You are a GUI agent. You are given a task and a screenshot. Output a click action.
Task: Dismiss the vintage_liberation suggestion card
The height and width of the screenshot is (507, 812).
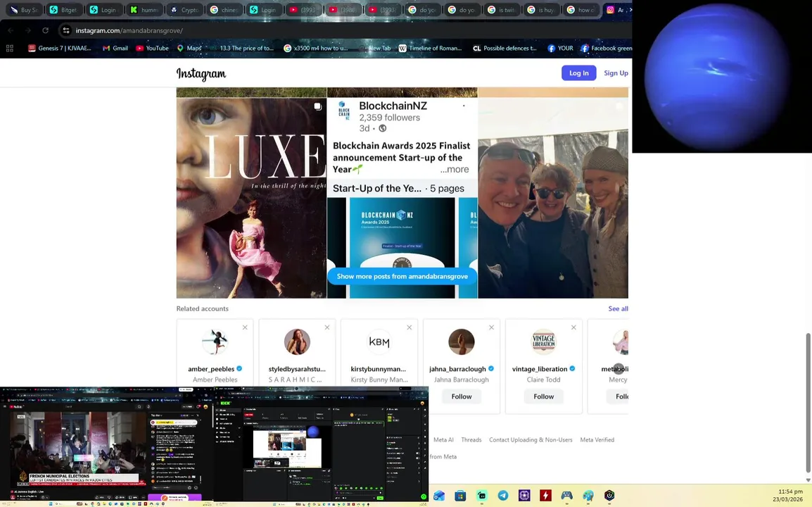573,327
